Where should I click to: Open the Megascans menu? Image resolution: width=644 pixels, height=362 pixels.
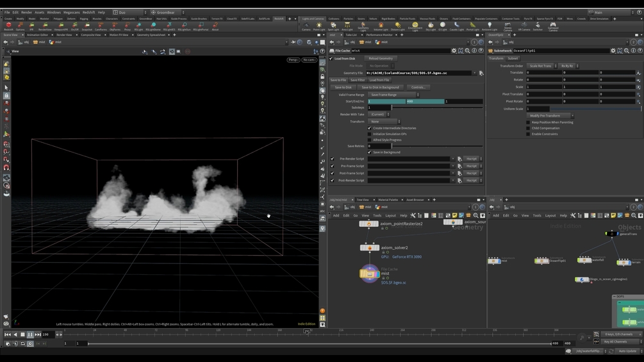[72, 12]
